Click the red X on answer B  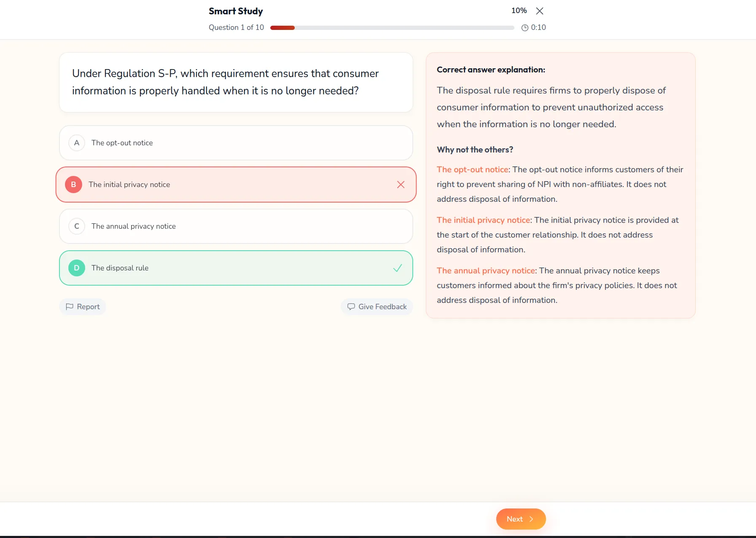pyautogui.click(x=401, y=185)
